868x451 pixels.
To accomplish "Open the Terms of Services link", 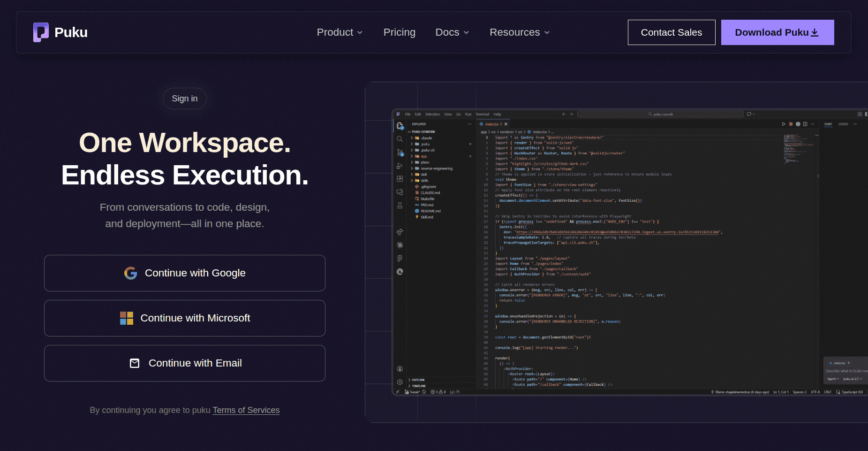I will (246, 410).
